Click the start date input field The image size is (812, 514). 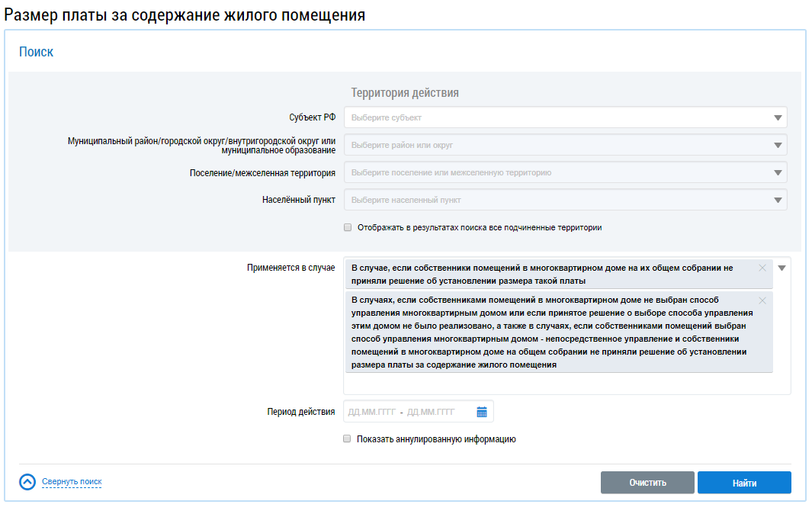point(371,412)
